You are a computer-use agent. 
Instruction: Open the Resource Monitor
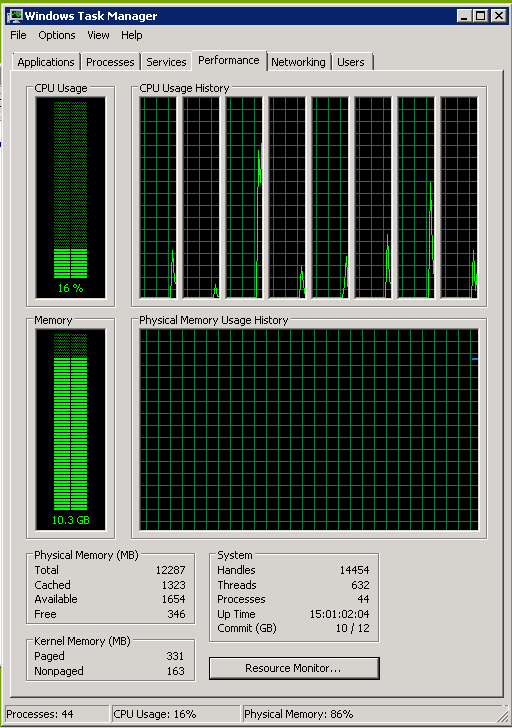click(x=294, y=668)
